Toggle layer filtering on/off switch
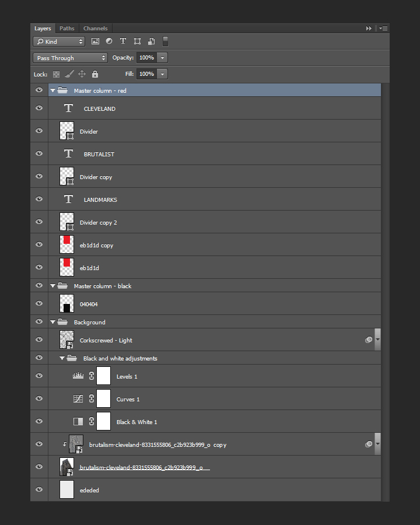Screen dimensions: 420x525 (165, 41)
